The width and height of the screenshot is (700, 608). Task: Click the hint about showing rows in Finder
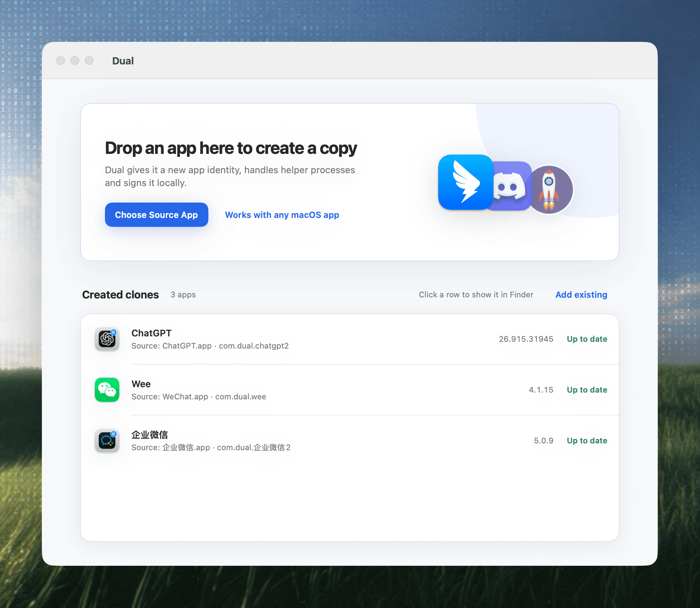476,295
